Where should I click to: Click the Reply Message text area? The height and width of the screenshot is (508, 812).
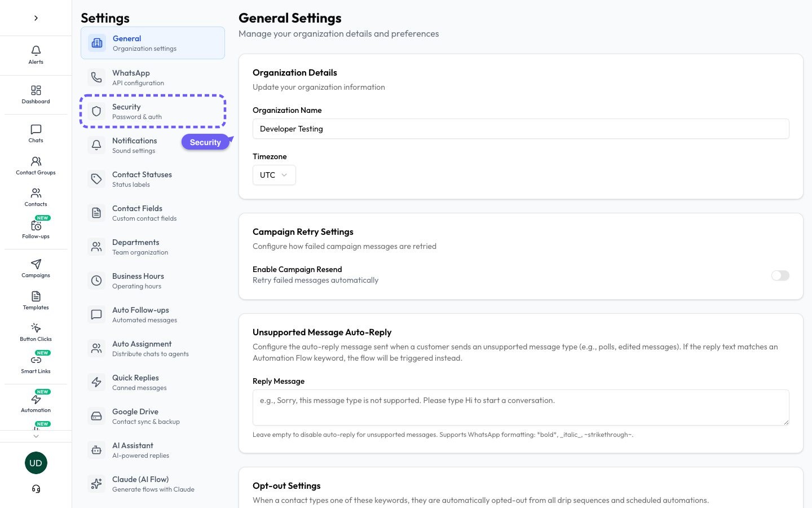tap(521, 408)
